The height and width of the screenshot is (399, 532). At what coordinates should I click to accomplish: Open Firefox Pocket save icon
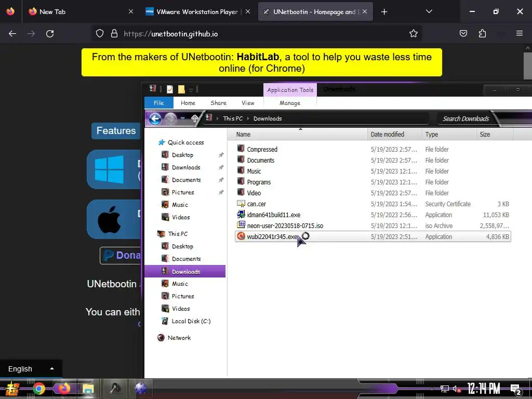pos(463,34)
